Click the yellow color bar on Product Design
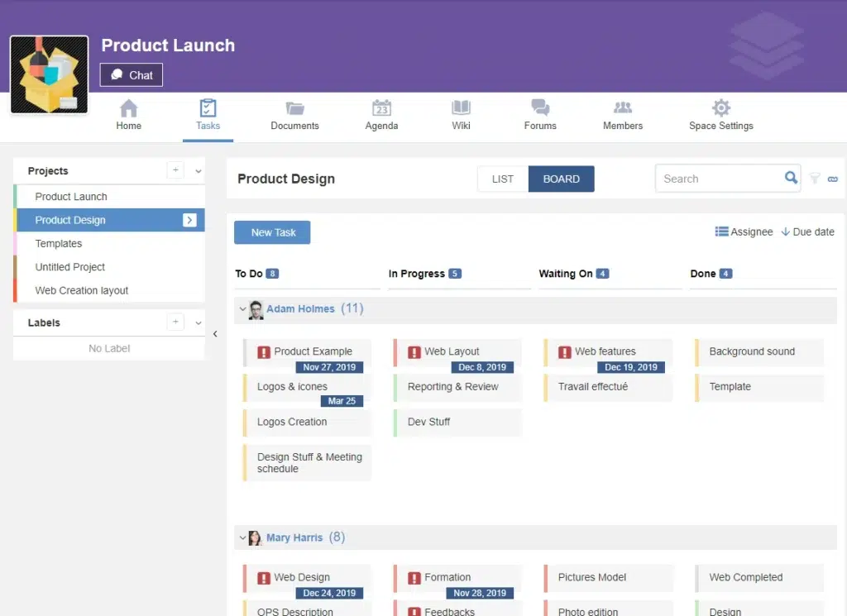This screenshot has width=847, height=616. [16, 220]
